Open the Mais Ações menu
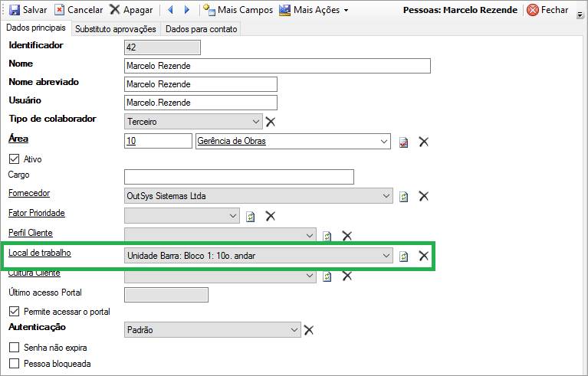The width and height of the screenshot is (588, 376). 314,10
